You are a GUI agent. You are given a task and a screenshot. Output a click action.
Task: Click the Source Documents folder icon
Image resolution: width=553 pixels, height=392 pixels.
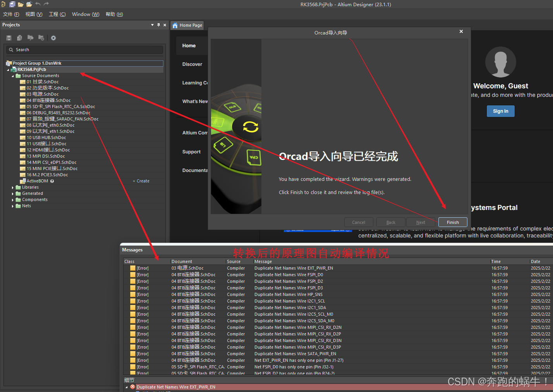pyautogui.click(x=18, y=76)
